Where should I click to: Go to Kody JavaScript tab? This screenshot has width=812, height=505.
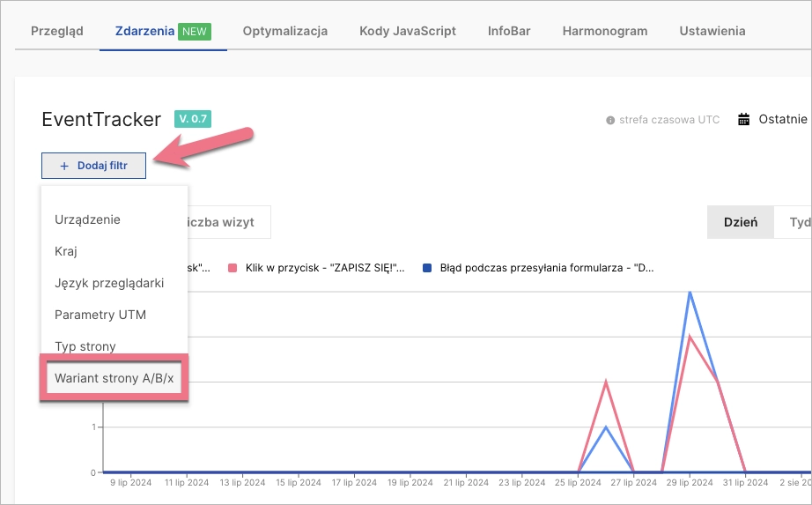point(407,31)
